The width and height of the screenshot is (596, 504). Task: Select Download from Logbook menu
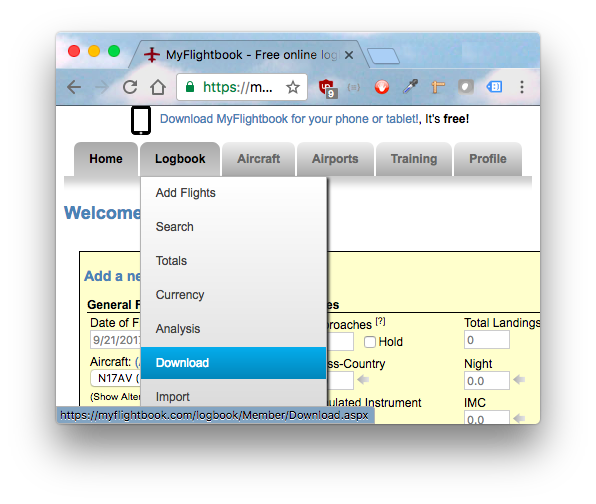[233, 363]
